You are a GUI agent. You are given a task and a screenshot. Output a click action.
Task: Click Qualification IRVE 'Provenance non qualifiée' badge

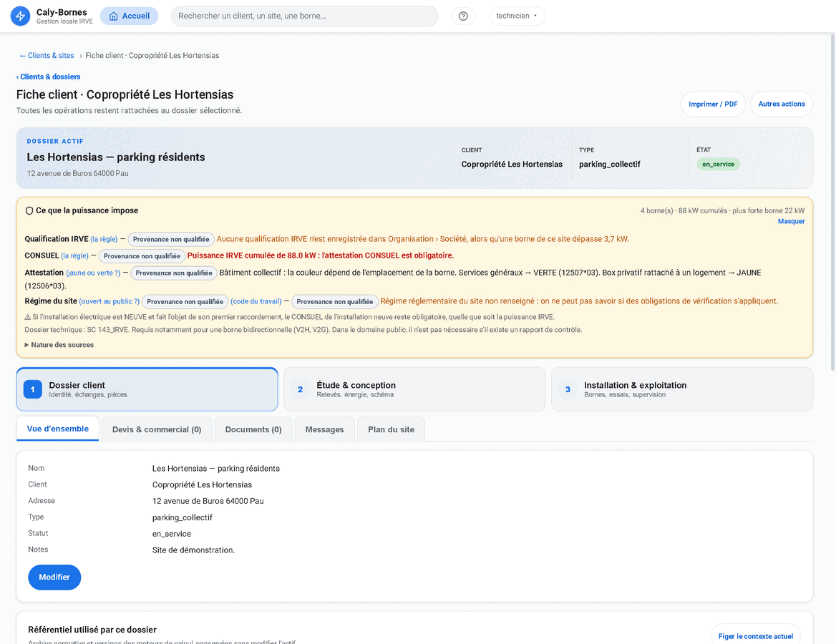(x=171, y=240)
